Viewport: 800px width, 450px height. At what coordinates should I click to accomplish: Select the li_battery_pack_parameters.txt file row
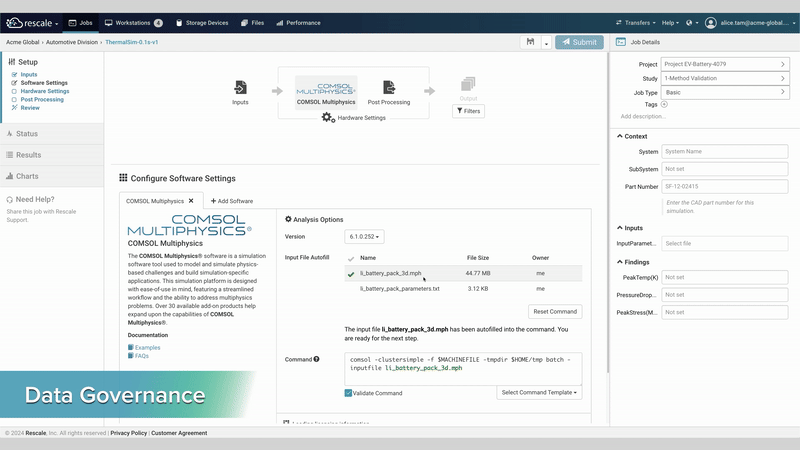click(463, 289)
